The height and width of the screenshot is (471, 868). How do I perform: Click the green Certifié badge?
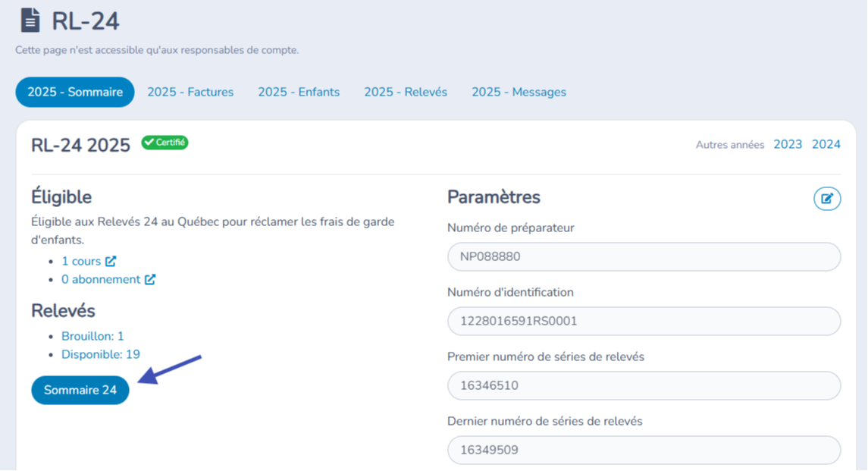165,143
